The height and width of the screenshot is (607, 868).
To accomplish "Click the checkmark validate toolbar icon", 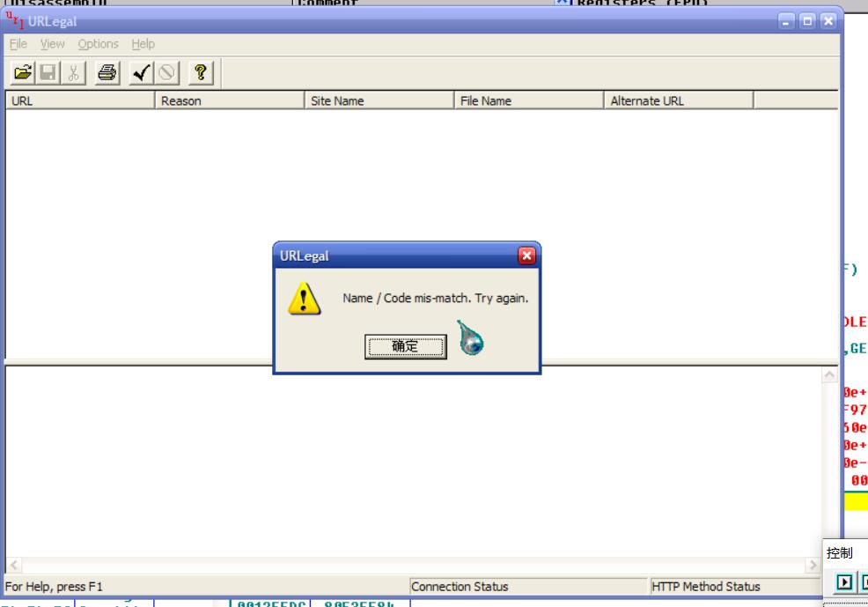I will [x=139, y=73].
